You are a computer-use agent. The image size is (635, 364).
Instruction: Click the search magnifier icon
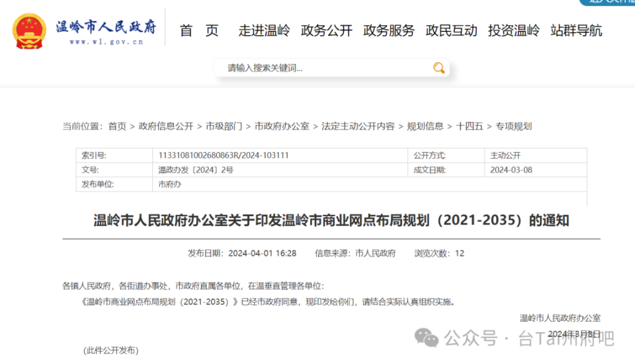pyautogui.click(x=439, y=68)
